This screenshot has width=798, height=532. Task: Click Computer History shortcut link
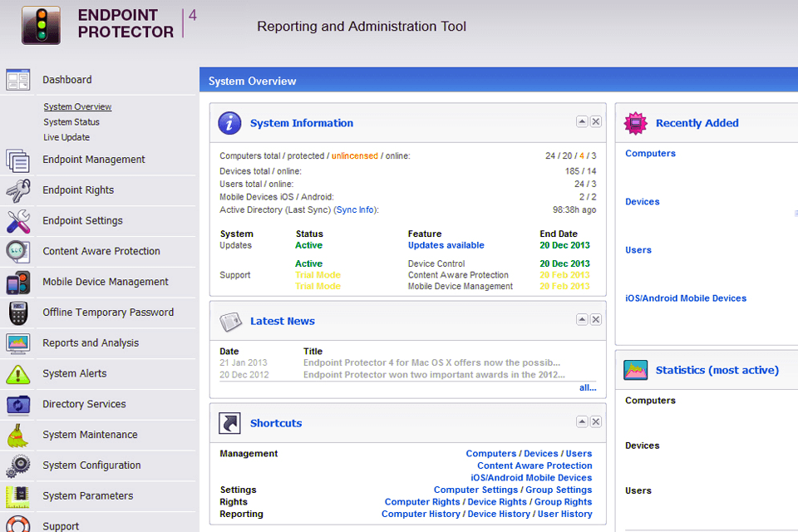(x=421, y=515)
